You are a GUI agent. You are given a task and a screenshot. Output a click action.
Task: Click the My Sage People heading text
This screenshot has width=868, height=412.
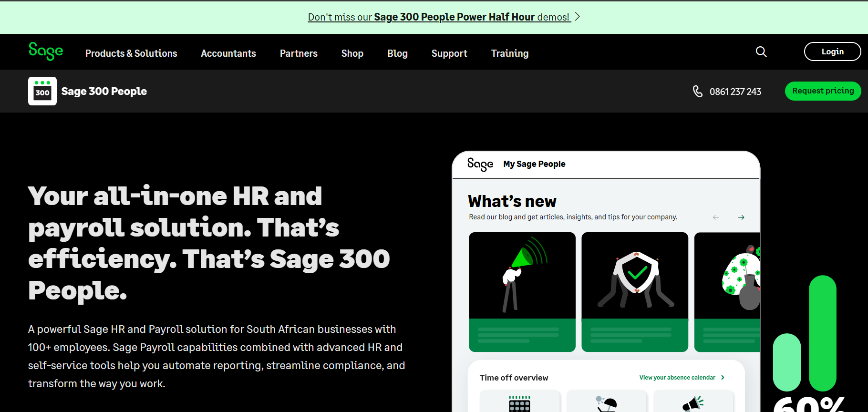[534, 164]
